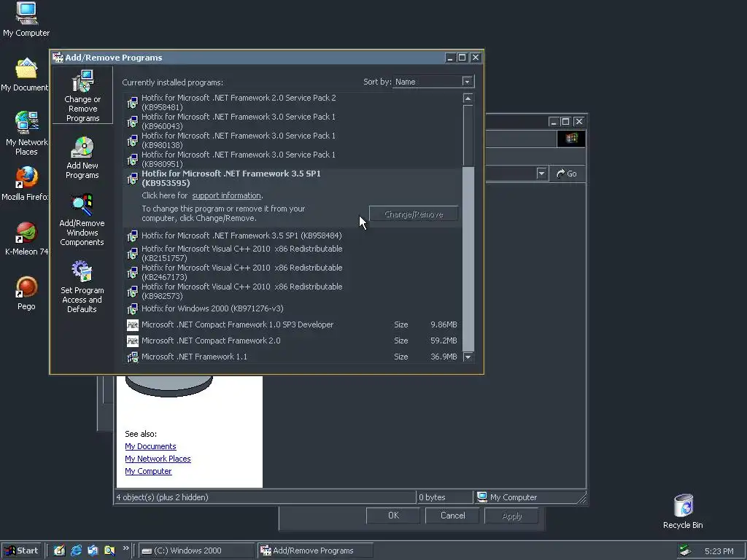Click Apply in background dialog
The height and width of the screenshot is (560, 747).
pos(511,516)
